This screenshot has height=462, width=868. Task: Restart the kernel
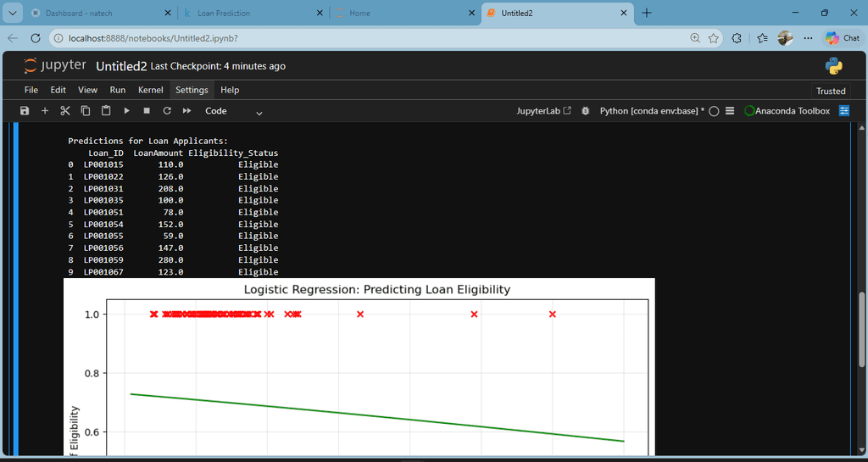(167, 111)
